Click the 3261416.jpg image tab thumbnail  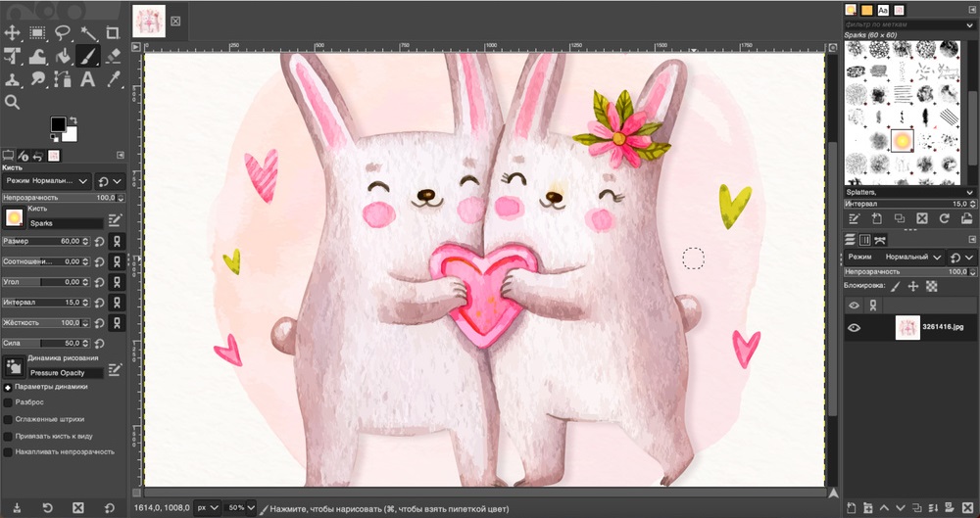[149, 20]
